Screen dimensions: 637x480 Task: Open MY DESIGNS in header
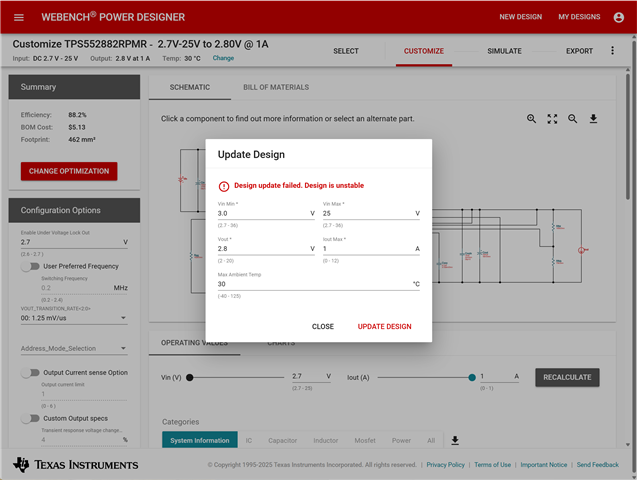(579, 17)
